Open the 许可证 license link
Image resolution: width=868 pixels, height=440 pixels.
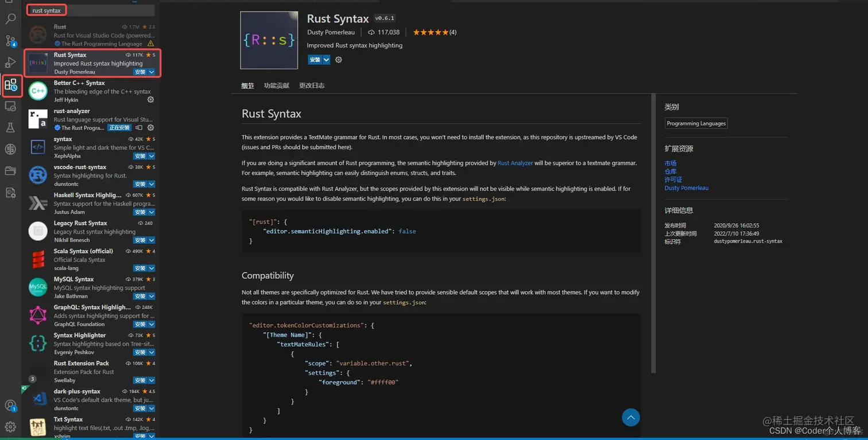[673, 180]
